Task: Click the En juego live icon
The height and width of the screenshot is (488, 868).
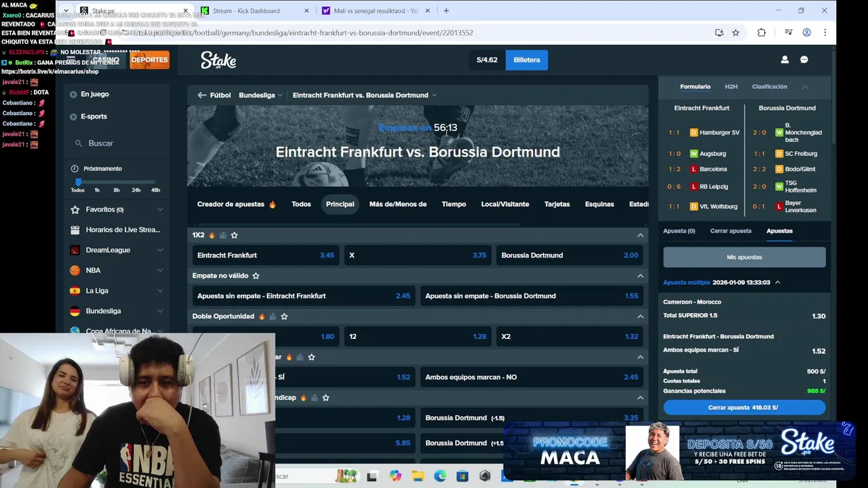Action: coord(73,94)
